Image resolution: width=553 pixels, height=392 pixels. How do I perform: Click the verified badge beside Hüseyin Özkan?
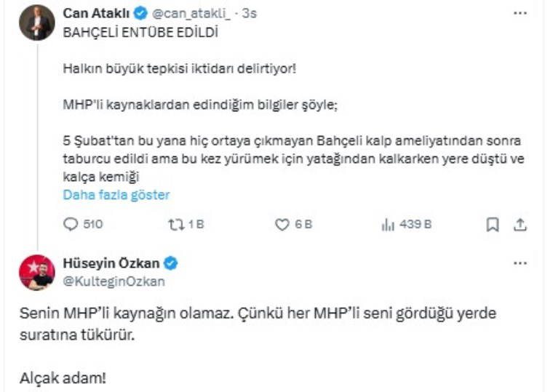(171, 263)
